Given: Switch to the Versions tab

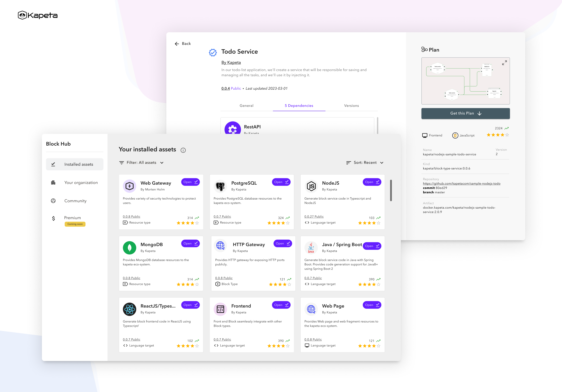Looking at the screenshot, I should 351,105.
